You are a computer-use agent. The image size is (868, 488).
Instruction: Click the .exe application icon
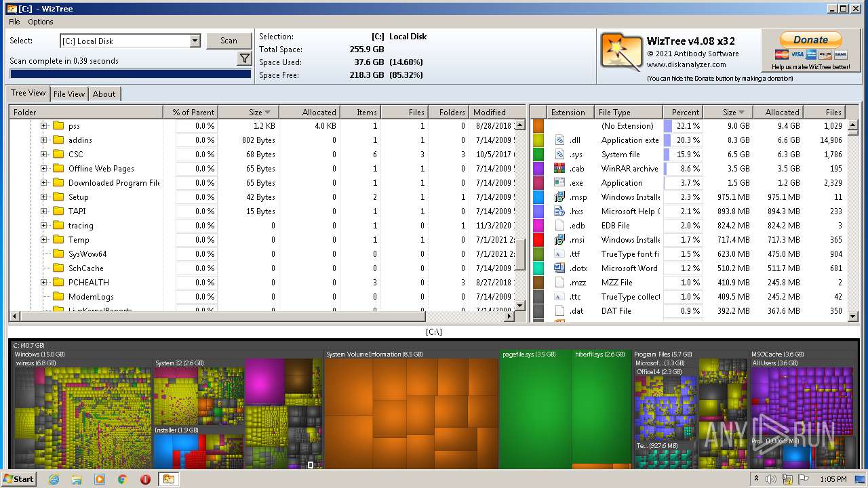(559, 182)
